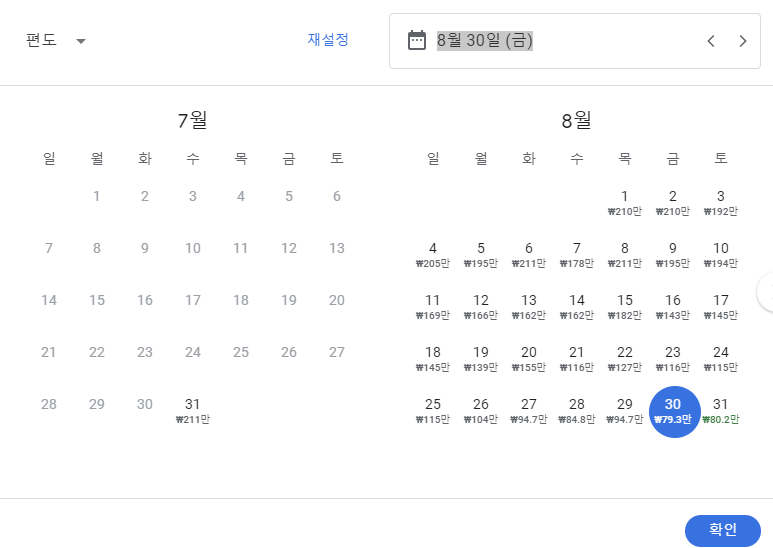Click the calendar icon in date field
This screenshot has height=548, width=773.
coord(417,40)
